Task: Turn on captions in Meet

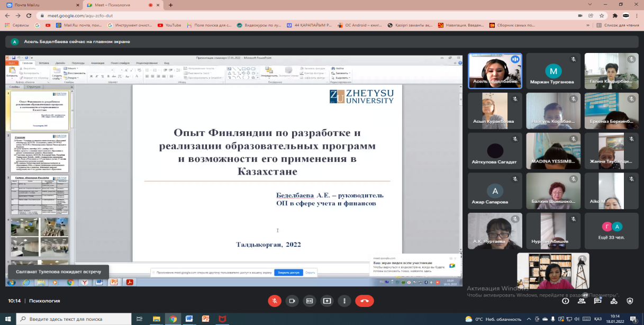Action: [x=309, y=301]
